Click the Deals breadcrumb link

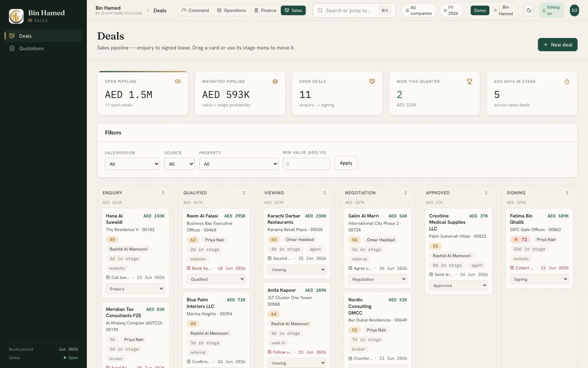click(160, 11)
